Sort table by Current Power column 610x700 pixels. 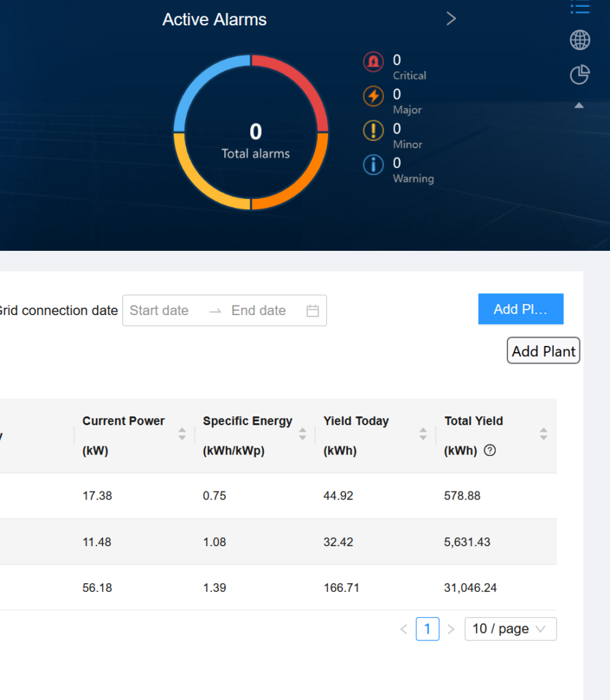182,434
